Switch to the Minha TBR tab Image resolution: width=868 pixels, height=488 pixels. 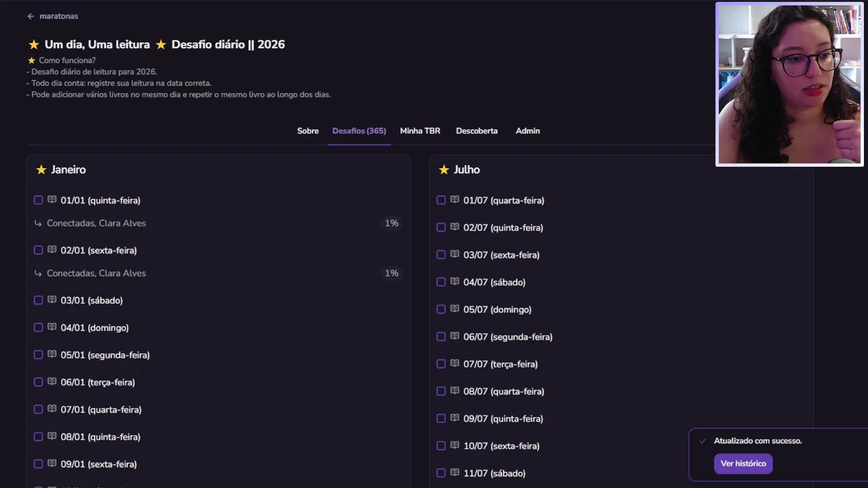pyautogui.click(x=420, y=131)
